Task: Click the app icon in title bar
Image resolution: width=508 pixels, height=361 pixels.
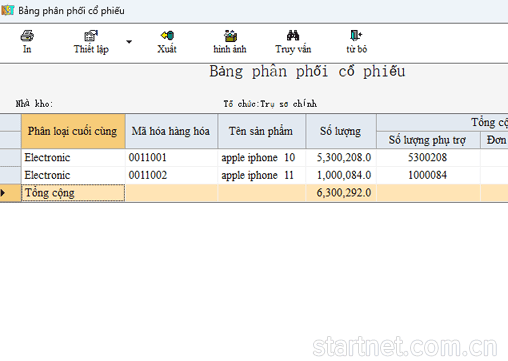Action: [7, 10]
